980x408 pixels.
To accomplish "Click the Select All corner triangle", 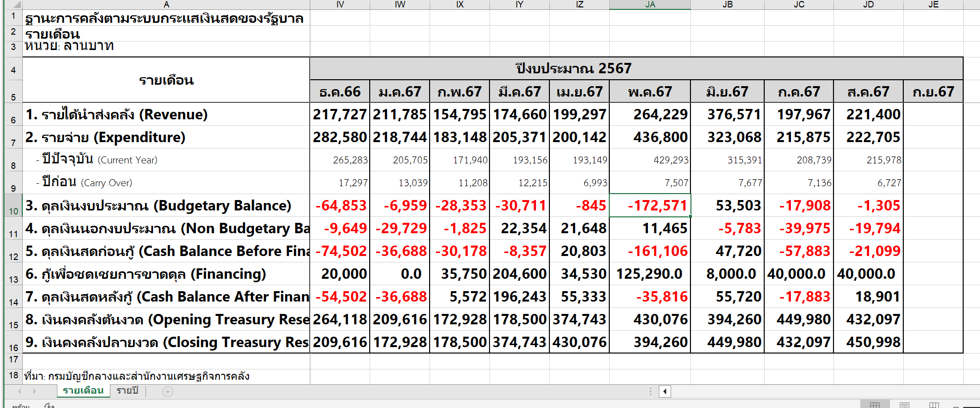I will pos(15,4).
